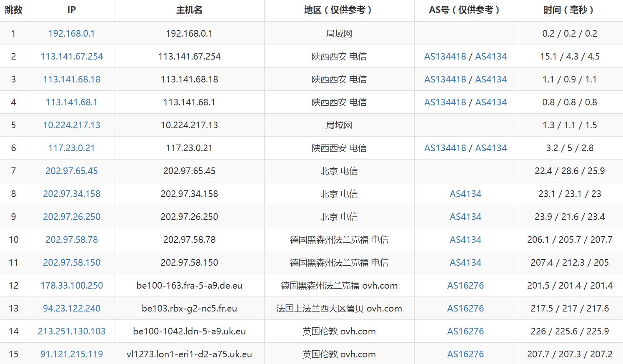Follow AS16276 in the 91.121.215.119 row

coord(465,354)
